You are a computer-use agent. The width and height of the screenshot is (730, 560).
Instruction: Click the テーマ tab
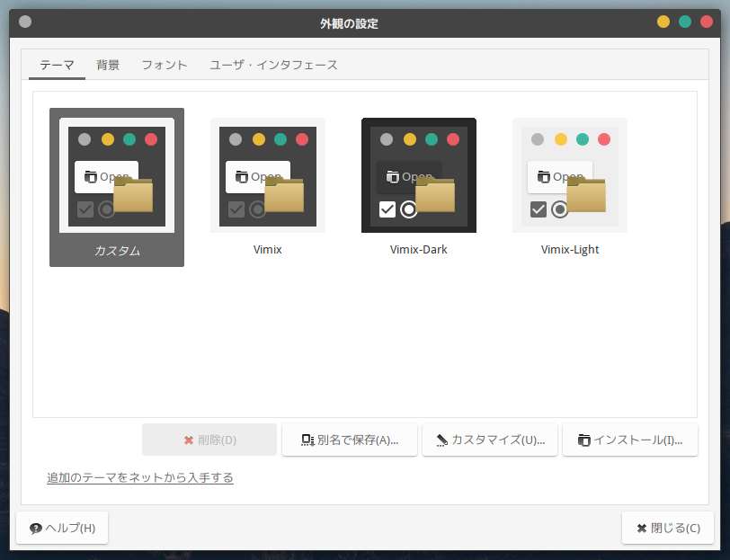[57, 66]
